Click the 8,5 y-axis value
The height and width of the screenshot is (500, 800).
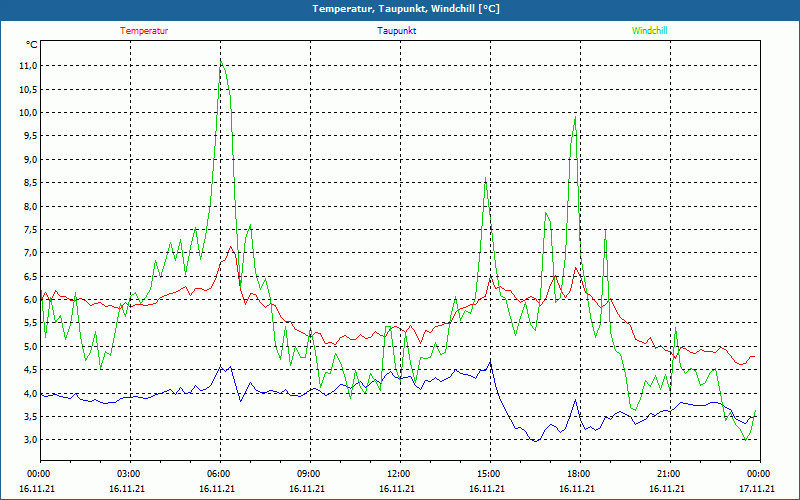(30, 183)
